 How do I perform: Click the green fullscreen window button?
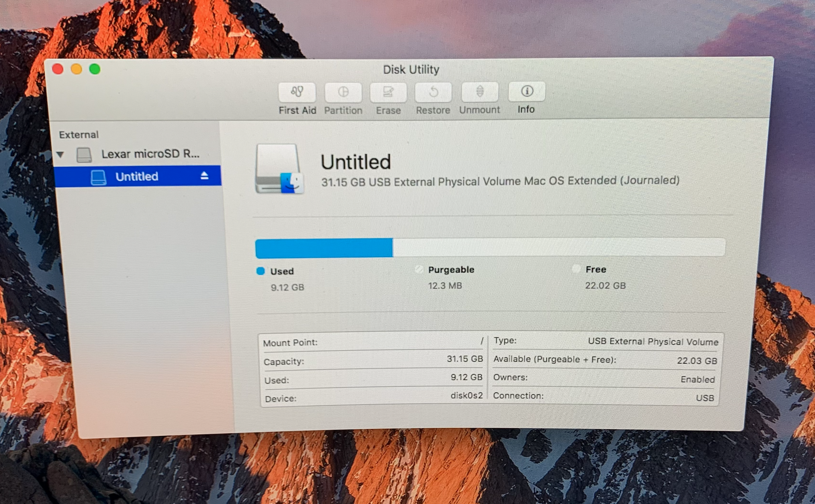[x=95, y=69]
